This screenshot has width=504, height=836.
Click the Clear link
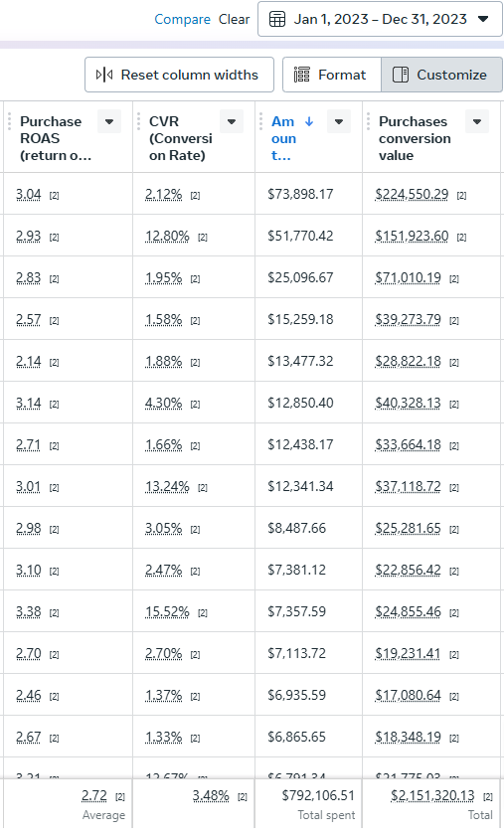click(x=235, y=19)
